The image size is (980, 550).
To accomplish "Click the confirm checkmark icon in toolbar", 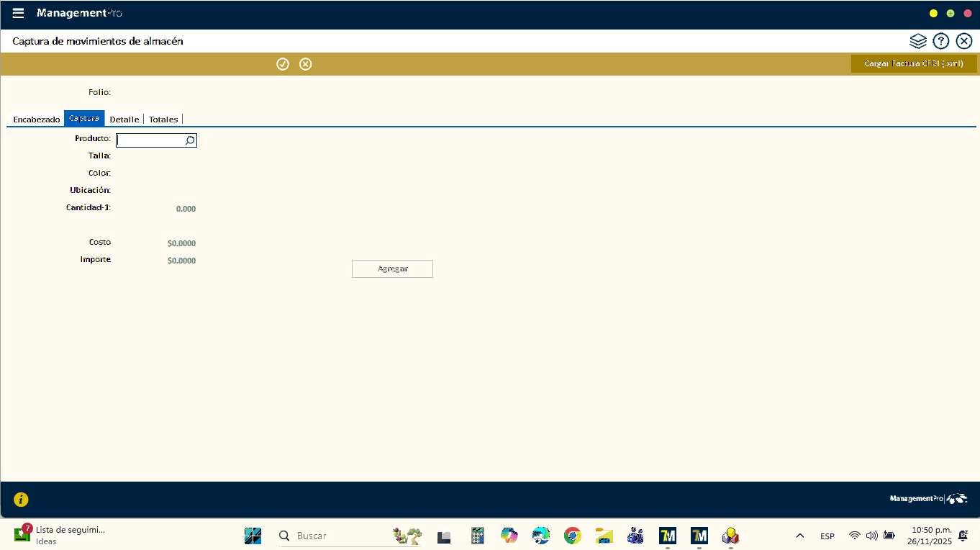I will [283, 64].
